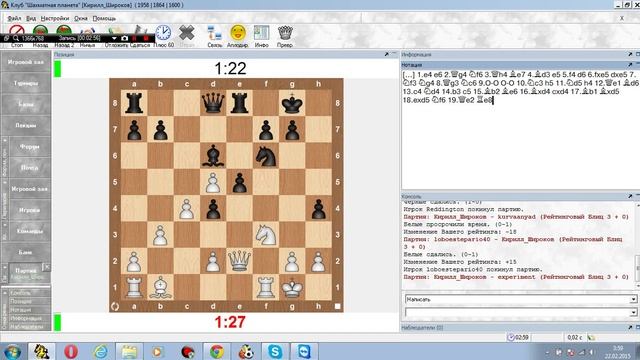Flip the board with rotate icon

tap(115, 307)
